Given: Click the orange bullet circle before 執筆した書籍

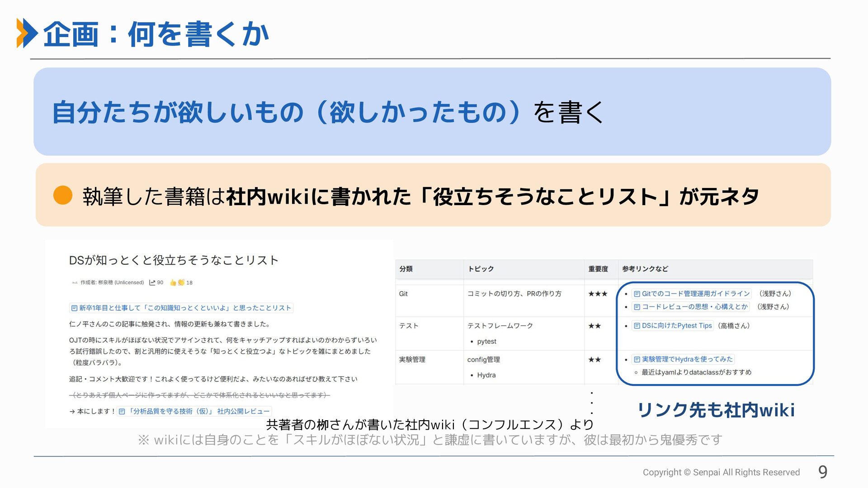Looking at the screenshot, I should tap(63, 195).
